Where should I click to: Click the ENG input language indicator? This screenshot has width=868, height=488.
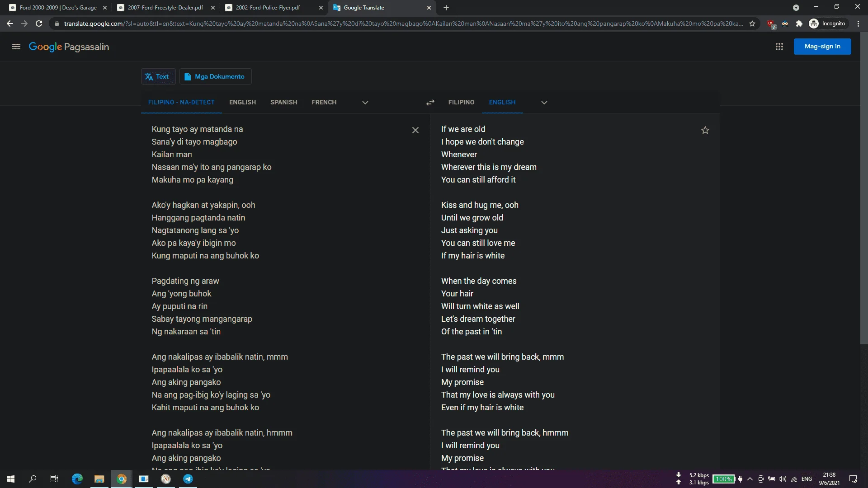point(807,479)
